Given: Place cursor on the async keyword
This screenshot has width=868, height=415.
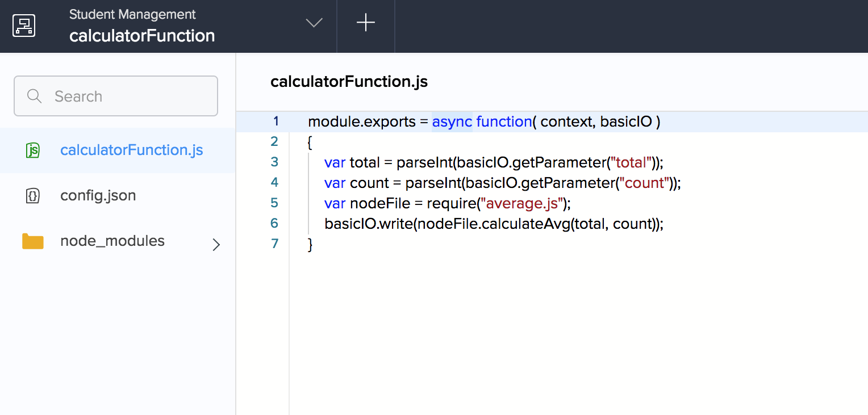Looking at the screenshot, I should click(x=452, y=122).
